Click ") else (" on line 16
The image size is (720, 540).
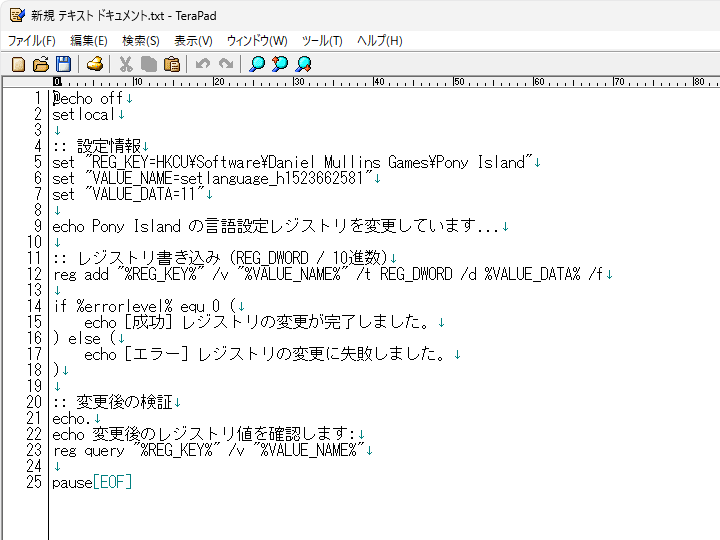pyautogui.click(x=84, y=338)
